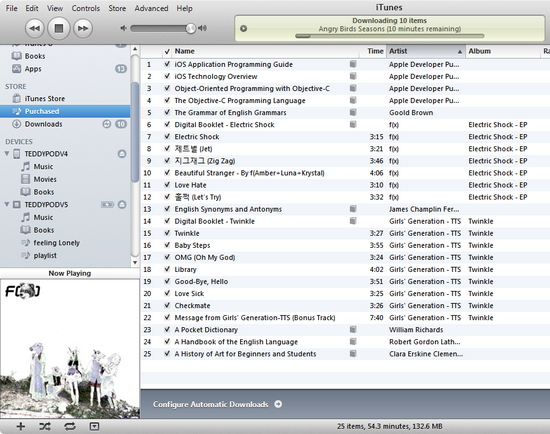Open Books under TEDDYPODV4
Screen dimensions: 550x434
43,192
